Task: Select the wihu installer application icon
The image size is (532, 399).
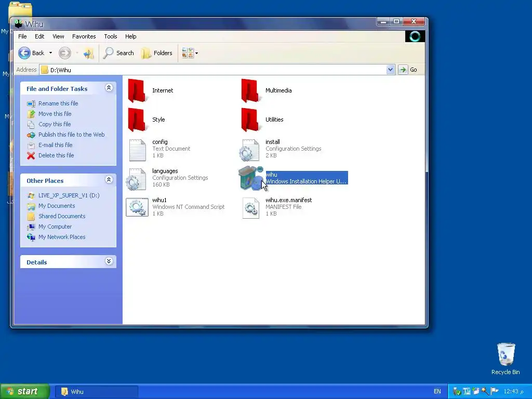Action: (251, 178)
